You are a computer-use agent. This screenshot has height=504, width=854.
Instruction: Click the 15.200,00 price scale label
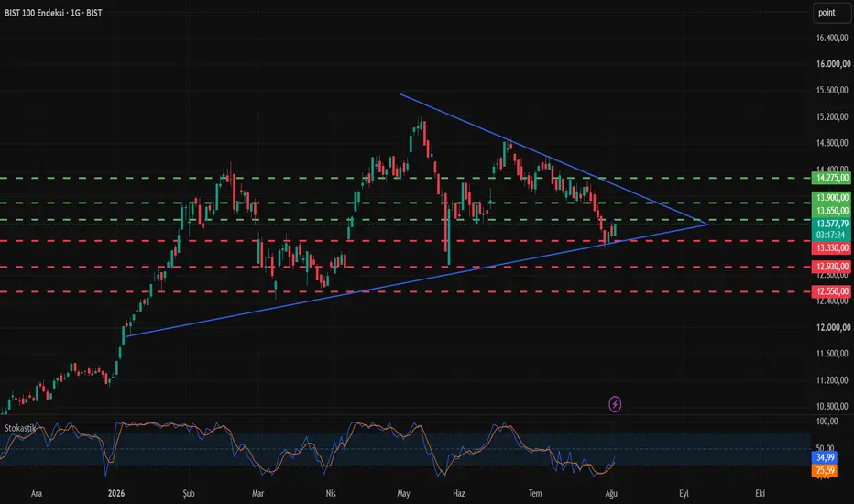point(832,116)
